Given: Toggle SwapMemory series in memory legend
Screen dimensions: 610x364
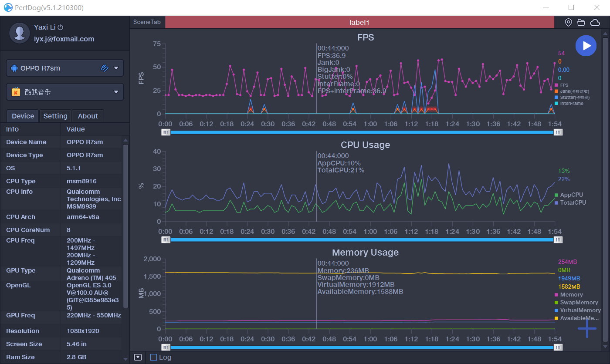Looking at the screenshot, I should tap(576, 303).
